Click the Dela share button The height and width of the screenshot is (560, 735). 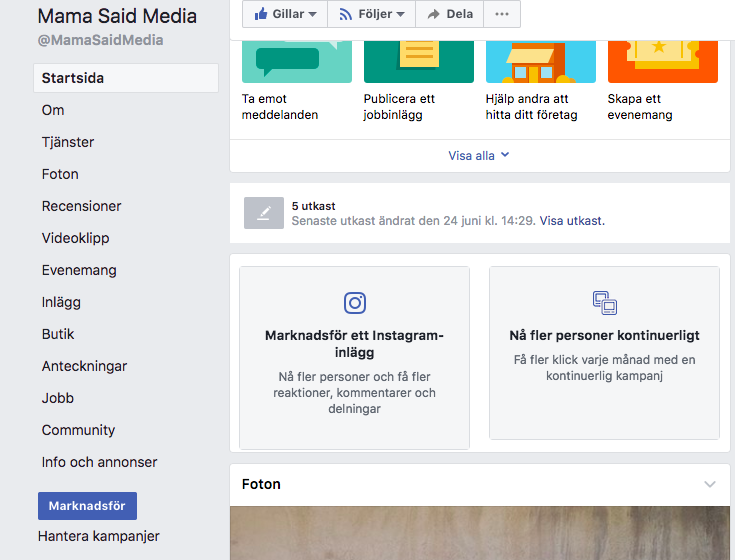coord(450,14)
